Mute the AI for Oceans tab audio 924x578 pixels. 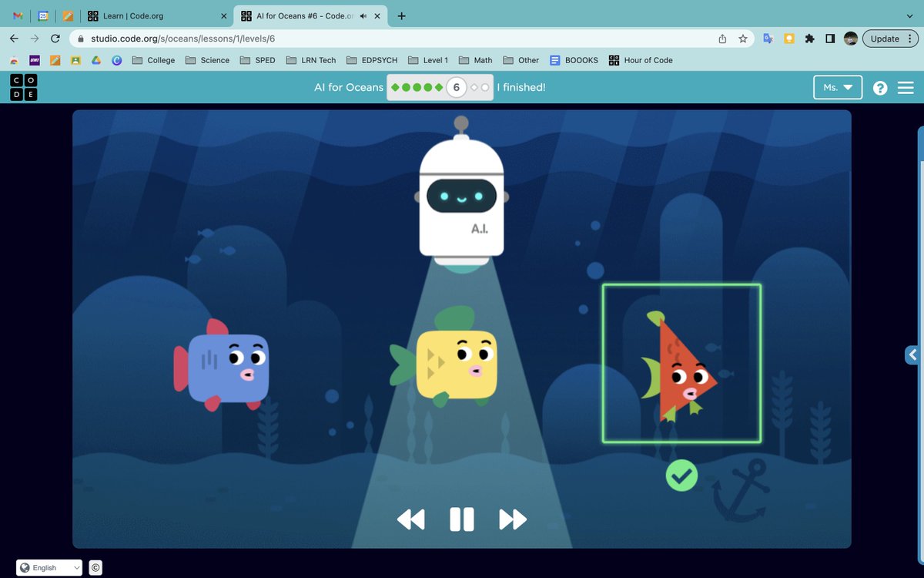pyautogui.click(x=362, y=15)
